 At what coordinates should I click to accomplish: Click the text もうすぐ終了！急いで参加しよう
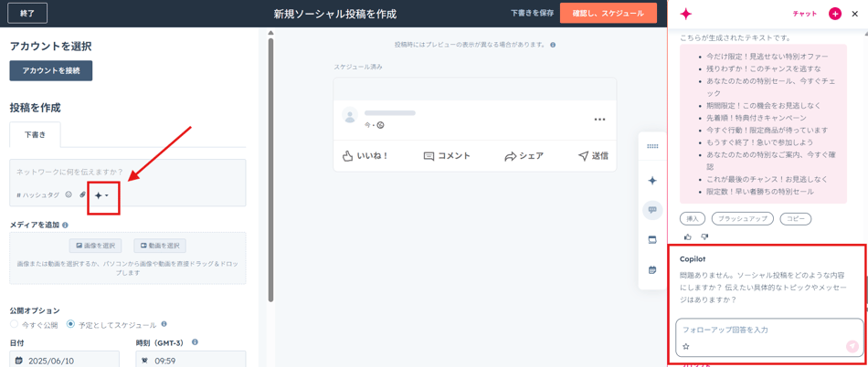coord(760,142)
